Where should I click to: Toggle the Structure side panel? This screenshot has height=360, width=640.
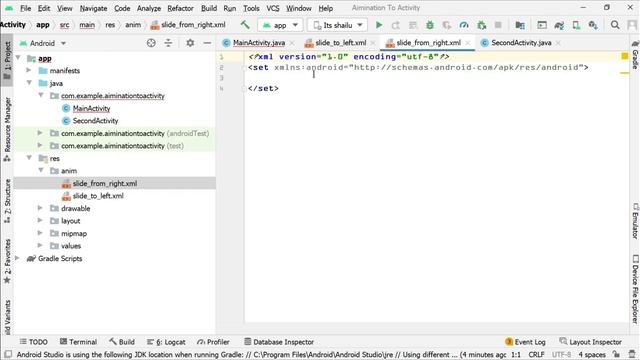(x=7, y=200)
